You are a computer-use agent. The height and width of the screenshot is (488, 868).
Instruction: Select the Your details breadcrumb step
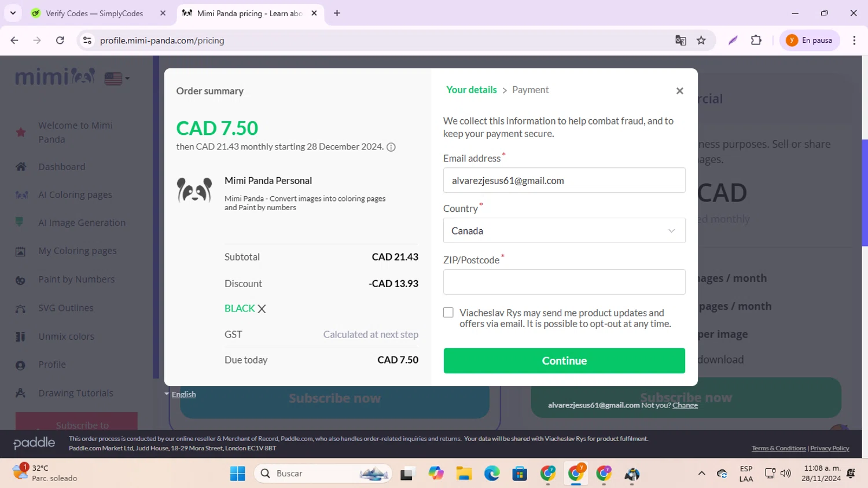(471, 90)
